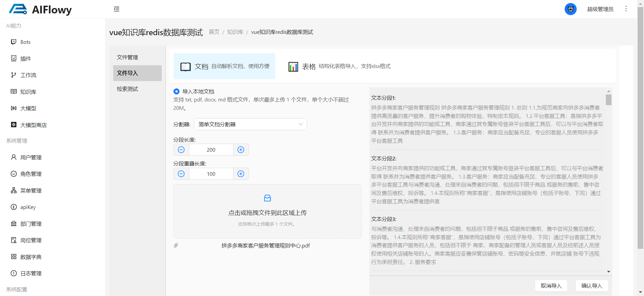Click the 表格 bar chart icon

click(293, 67)
